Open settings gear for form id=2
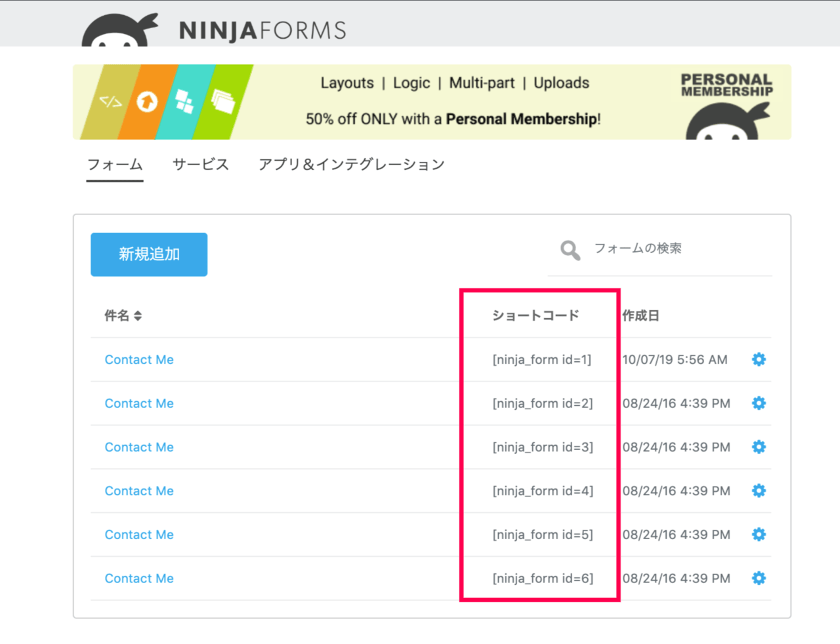The width and height of the screenshot is (840, 644). coord(759,403)
